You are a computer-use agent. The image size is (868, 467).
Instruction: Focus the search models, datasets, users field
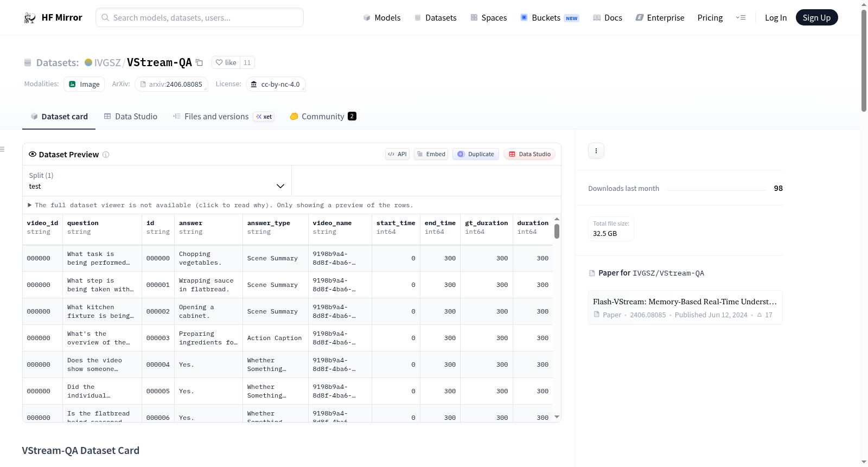tap(200, 18)
